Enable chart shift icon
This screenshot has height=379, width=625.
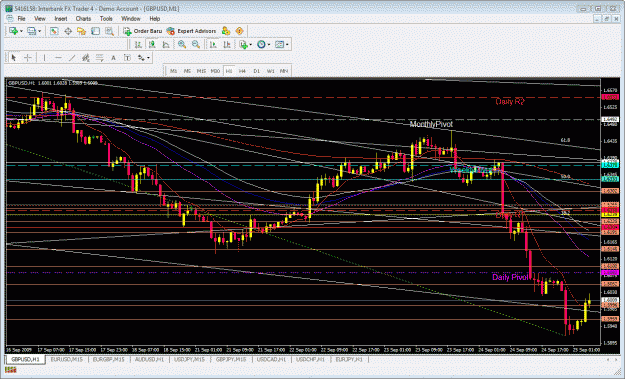tap(227, 45)
